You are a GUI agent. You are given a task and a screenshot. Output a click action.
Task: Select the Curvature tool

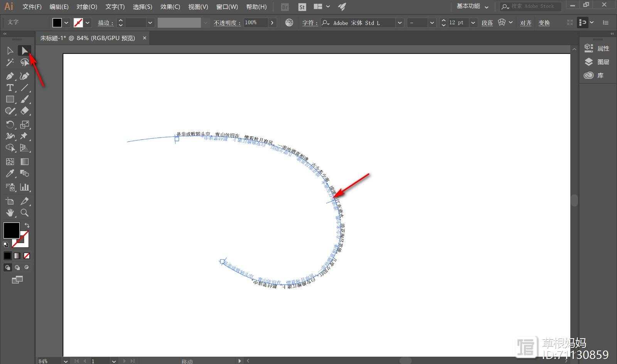click(24, 76)
